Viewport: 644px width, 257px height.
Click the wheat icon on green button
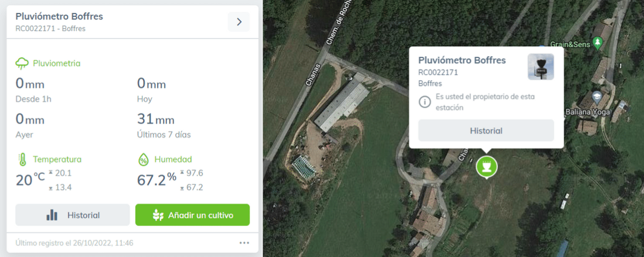coord(158,215)
